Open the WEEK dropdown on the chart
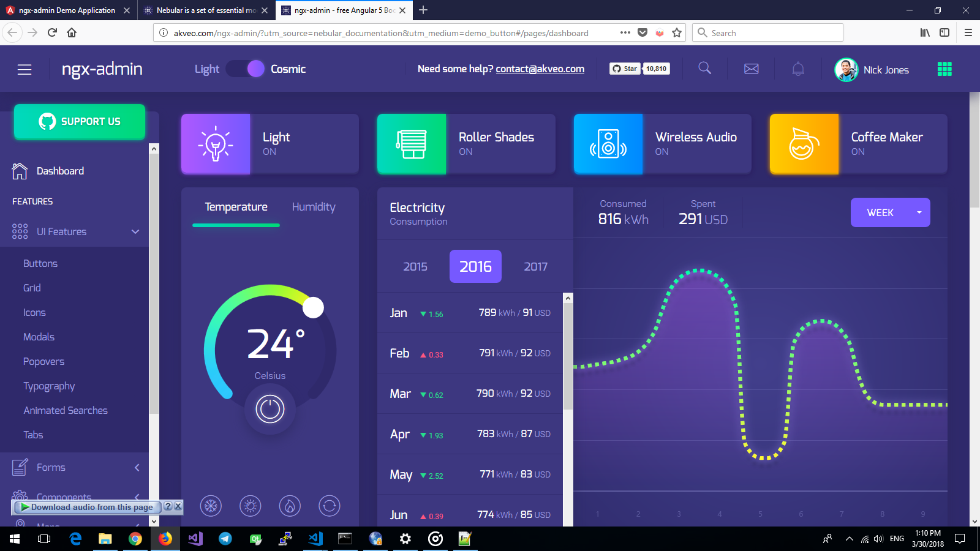Screen dimensions: 980x551 [890, 212]
